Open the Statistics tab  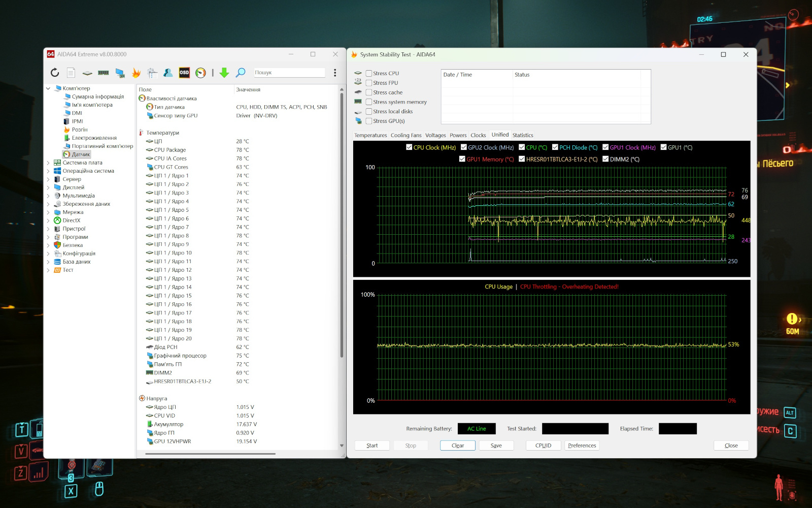pyautogui.click(x=522, y=135)
